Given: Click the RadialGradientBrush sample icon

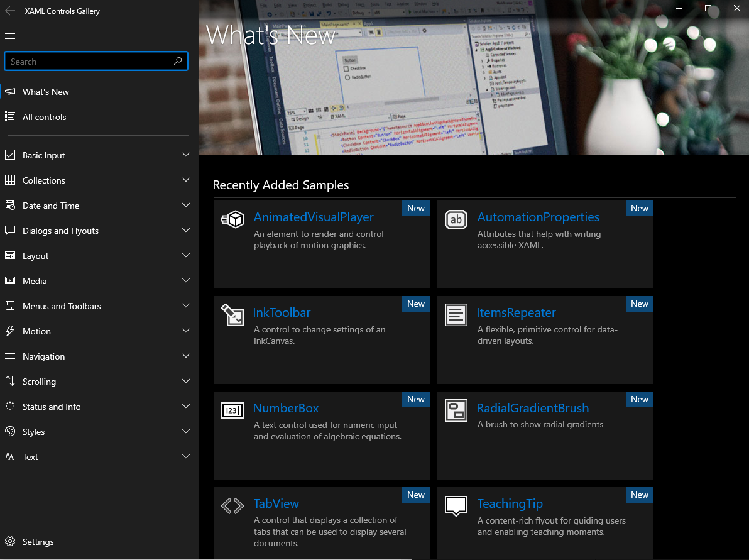Looking at the screenshot, I should click(456, 410).
